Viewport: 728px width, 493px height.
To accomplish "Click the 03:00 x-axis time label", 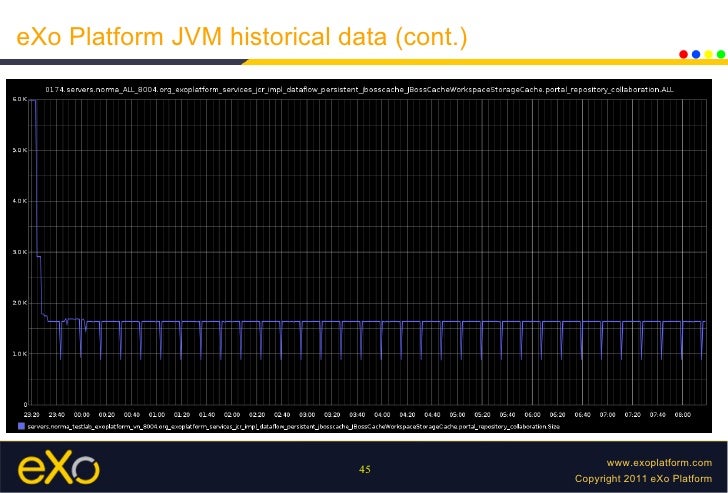I will point(307,415).
